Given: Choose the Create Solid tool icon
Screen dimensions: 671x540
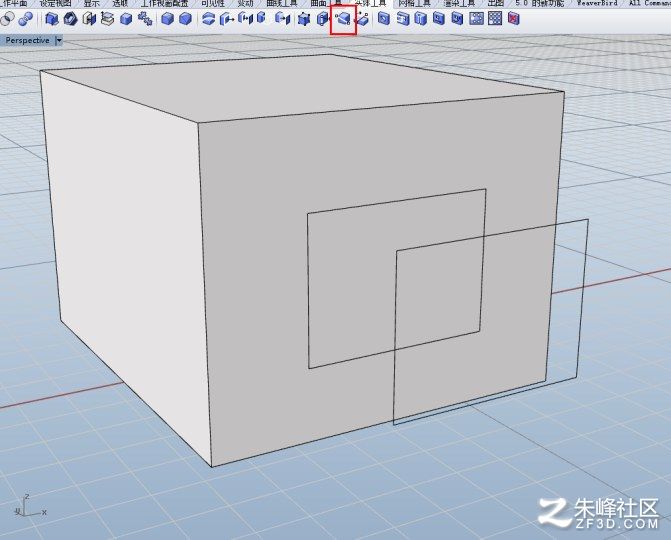Looking at the screenshot, I should [x=52, y=19].
